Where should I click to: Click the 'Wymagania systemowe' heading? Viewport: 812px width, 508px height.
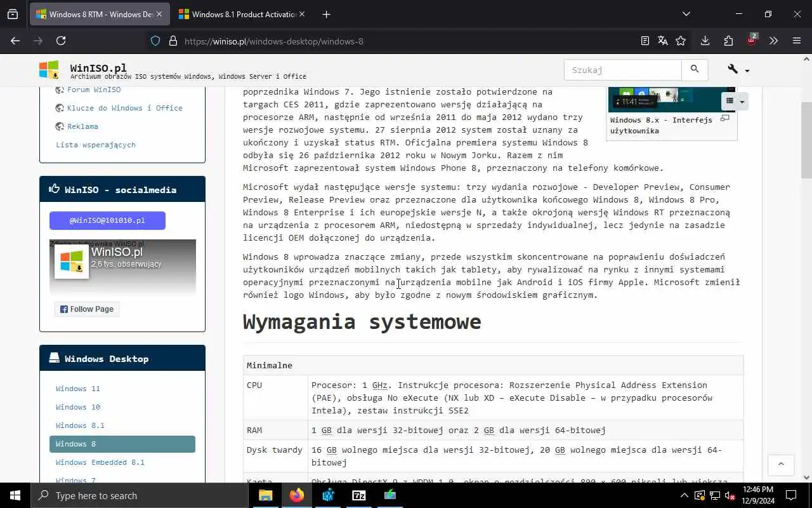(362, 322)
